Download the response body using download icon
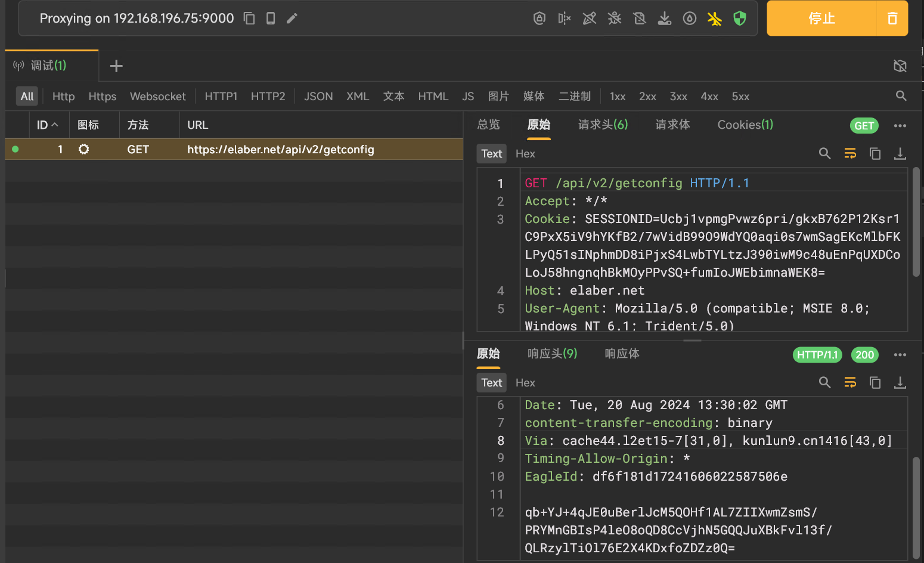This screenshot has width=924, height=563. tap(900, 383)
